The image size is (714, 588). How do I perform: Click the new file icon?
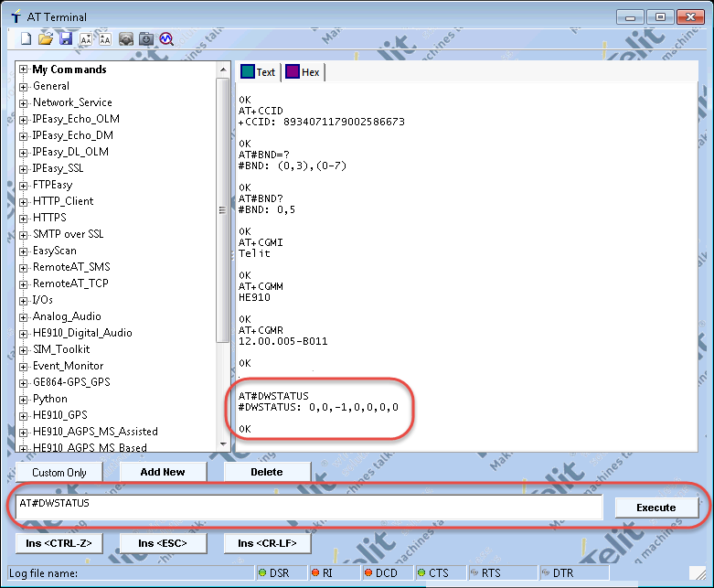27,38
